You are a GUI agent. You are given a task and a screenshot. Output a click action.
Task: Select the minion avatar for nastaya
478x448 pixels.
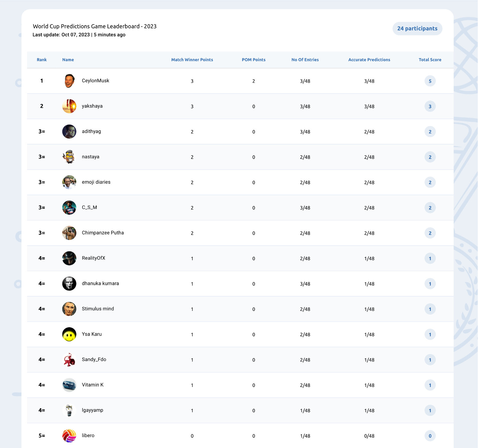coord(69,157)
